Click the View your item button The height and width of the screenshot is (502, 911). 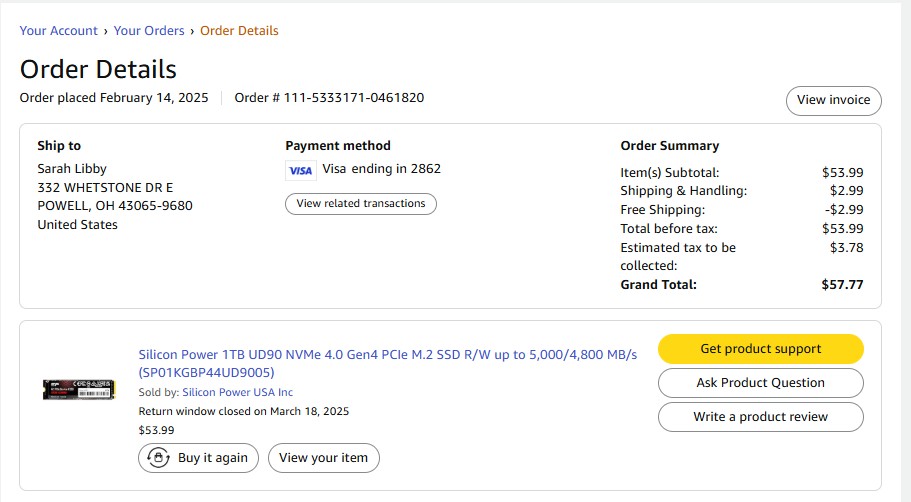pos(323,458)
